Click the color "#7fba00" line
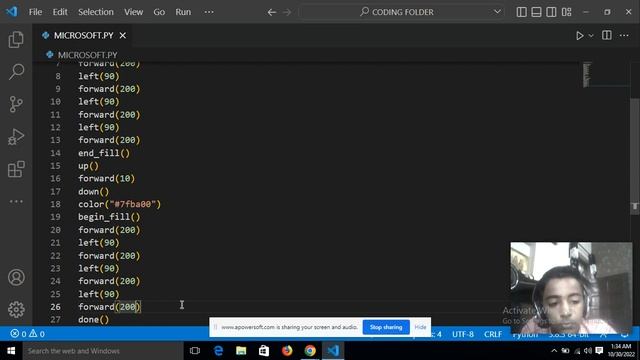The height and width of the screenshot is (360, 640). click(120, 204)
